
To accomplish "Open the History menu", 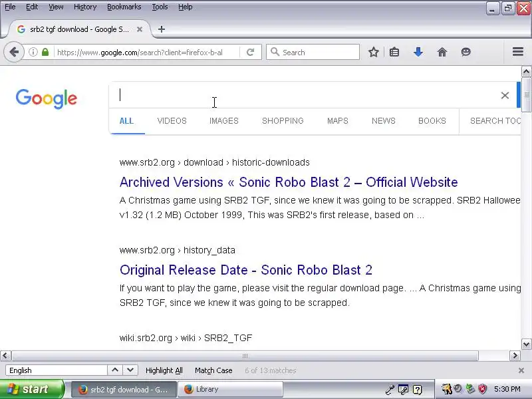I will pos(85,7).
